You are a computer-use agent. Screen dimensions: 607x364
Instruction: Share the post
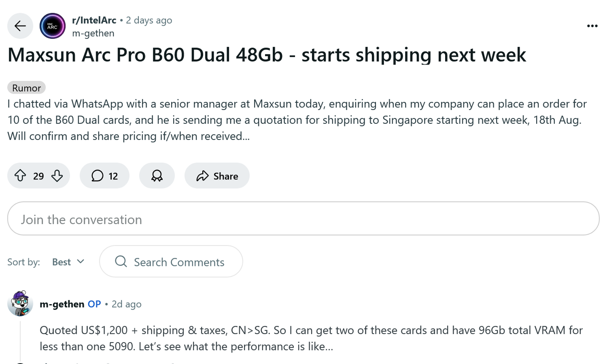217,176
